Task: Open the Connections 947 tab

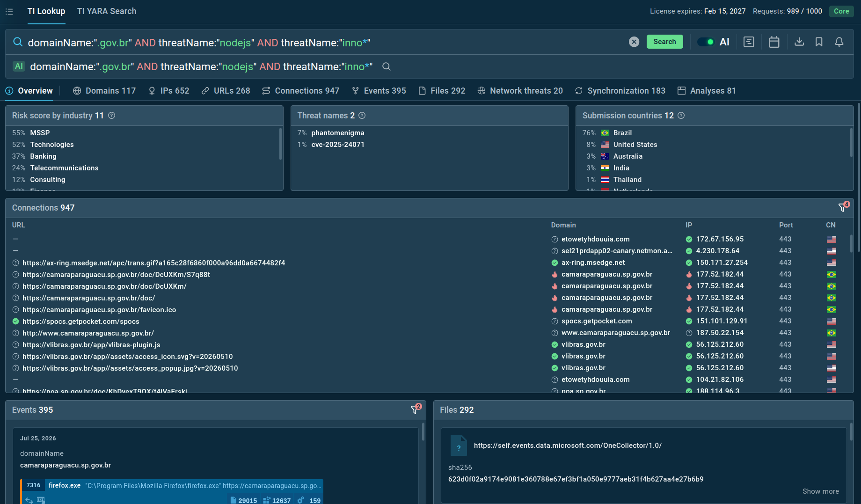Action: (301, 91)
